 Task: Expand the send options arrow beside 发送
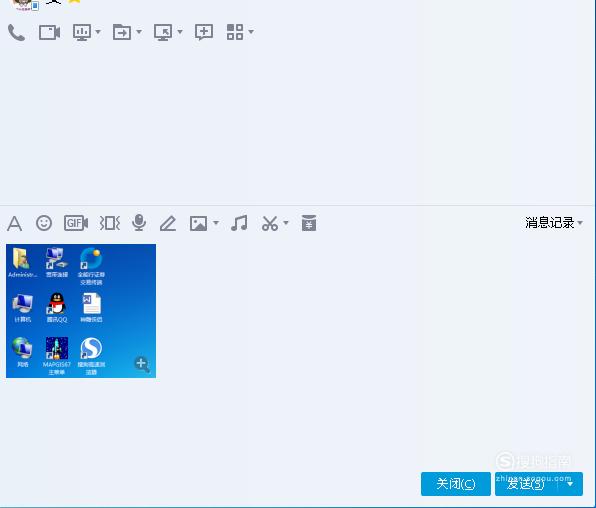click(x=570, y=484)
